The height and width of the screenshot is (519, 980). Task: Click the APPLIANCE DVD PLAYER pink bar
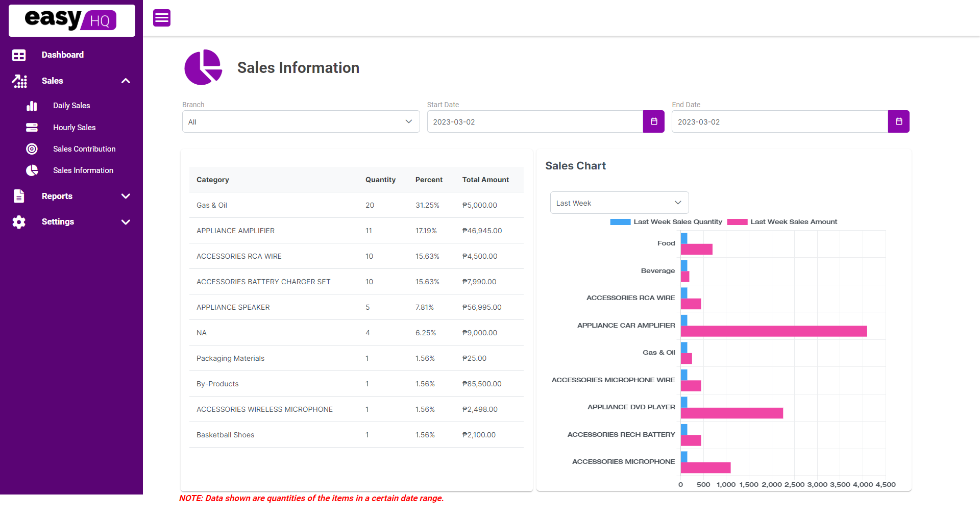732,413
